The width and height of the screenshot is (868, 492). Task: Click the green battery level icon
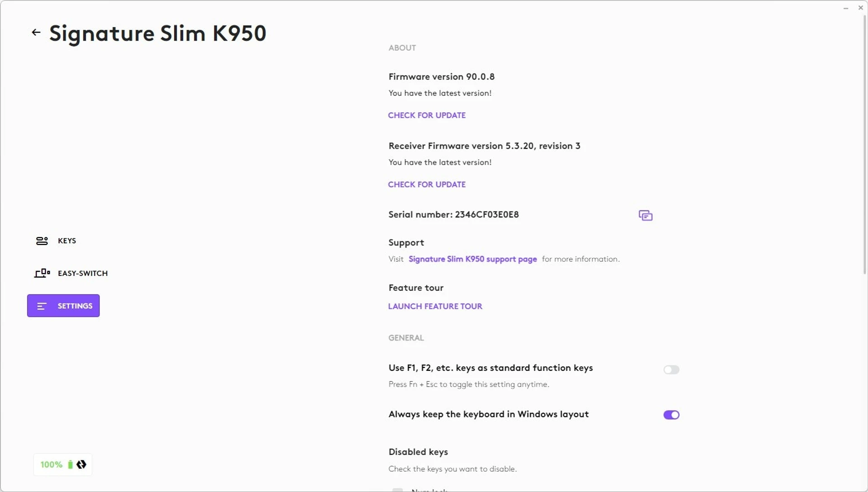point(70,464)
